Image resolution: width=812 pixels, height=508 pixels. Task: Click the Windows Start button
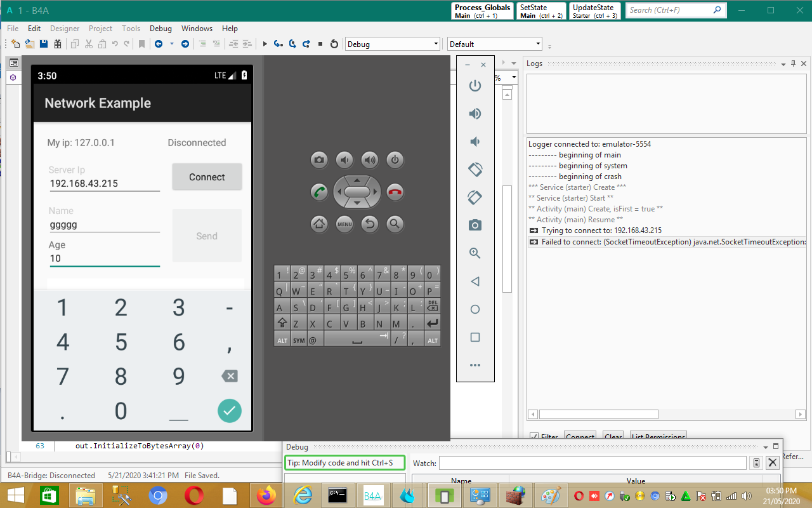click(15, 495)
